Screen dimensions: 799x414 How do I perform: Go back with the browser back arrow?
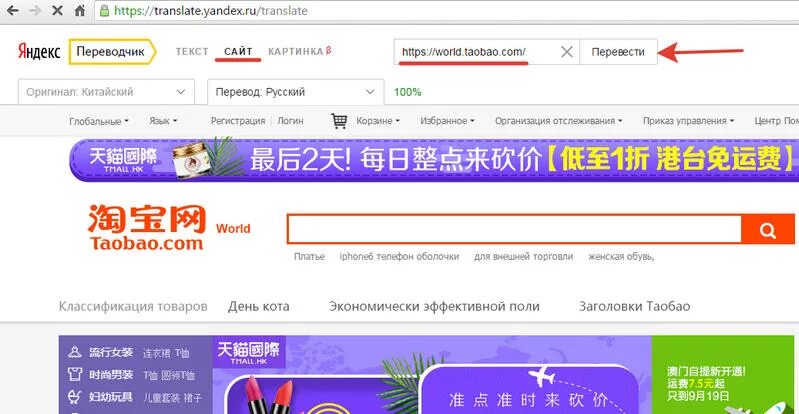tap(12, 10)
